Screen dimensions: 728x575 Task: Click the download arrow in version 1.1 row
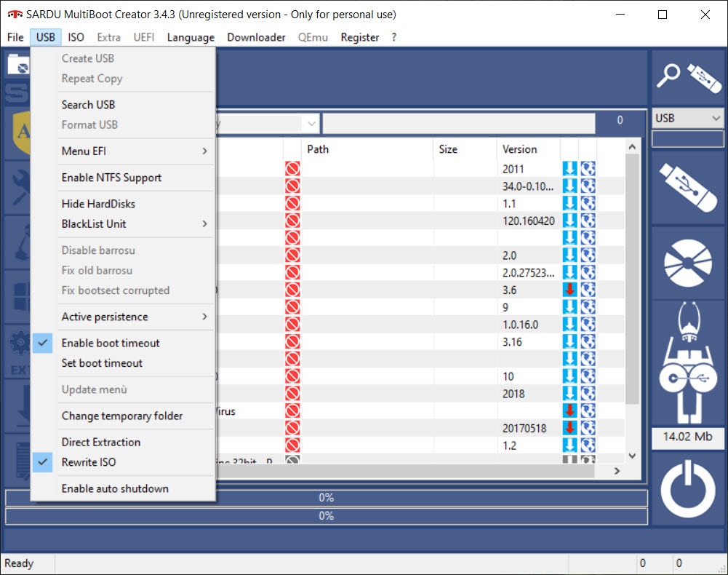[569, 203]
